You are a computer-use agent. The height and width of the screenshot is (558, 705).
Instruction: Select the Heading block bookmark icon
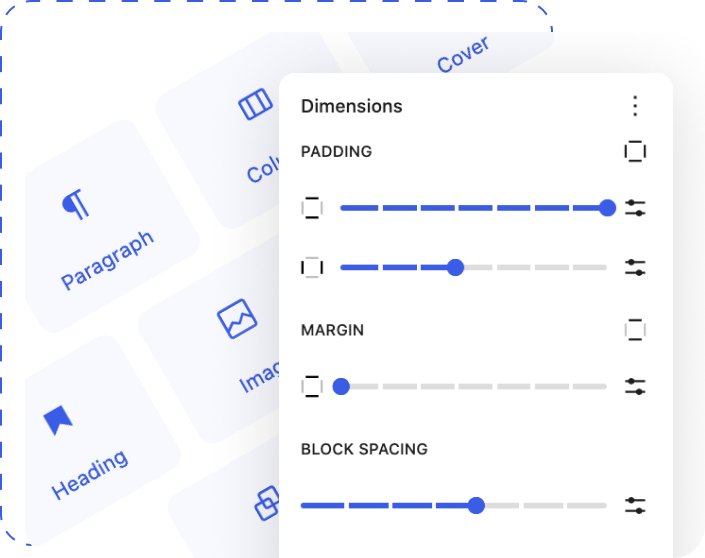pyautogui.click(x=58, y=420)
